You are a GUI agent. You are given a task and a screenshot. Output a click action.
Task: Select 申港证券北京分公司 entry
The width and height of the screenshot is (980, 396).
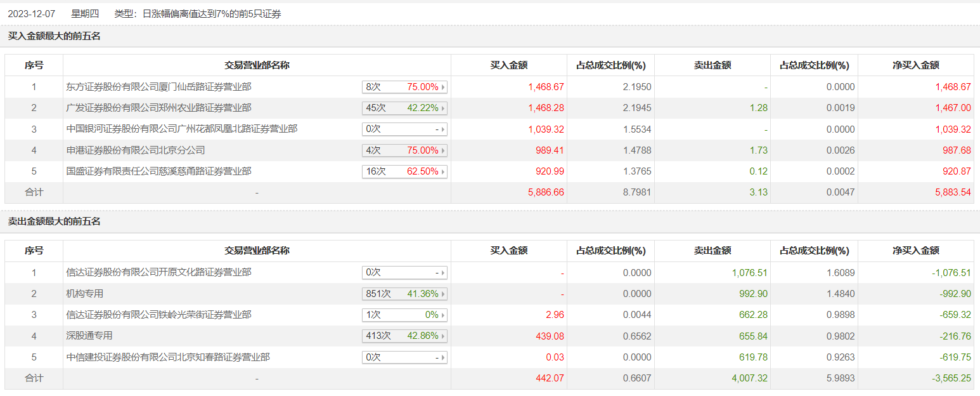pos(136,150)
